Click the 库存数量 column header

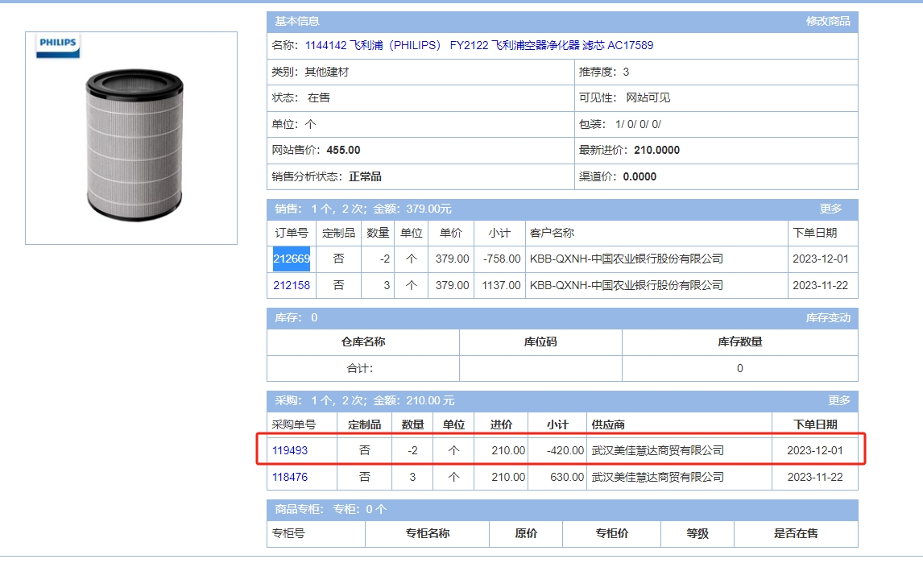click(x=740, y=342)
